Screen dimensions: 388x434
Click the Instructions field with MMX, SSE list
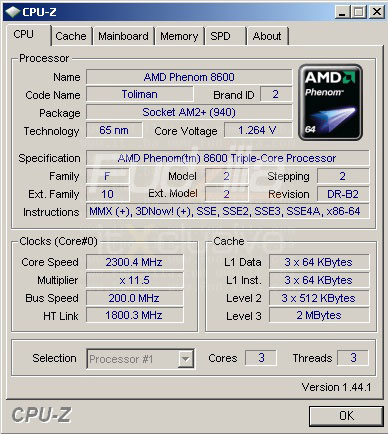click(228, 211)
